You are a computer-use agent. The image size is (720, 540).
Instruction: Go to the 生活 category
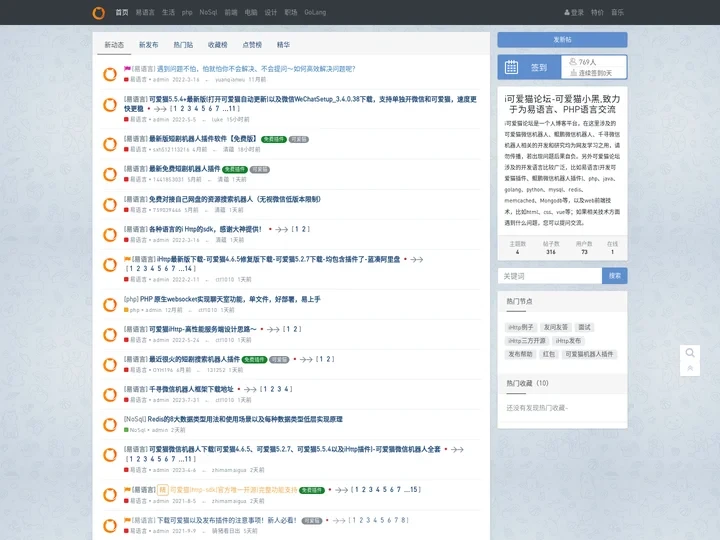click(168, 12)
